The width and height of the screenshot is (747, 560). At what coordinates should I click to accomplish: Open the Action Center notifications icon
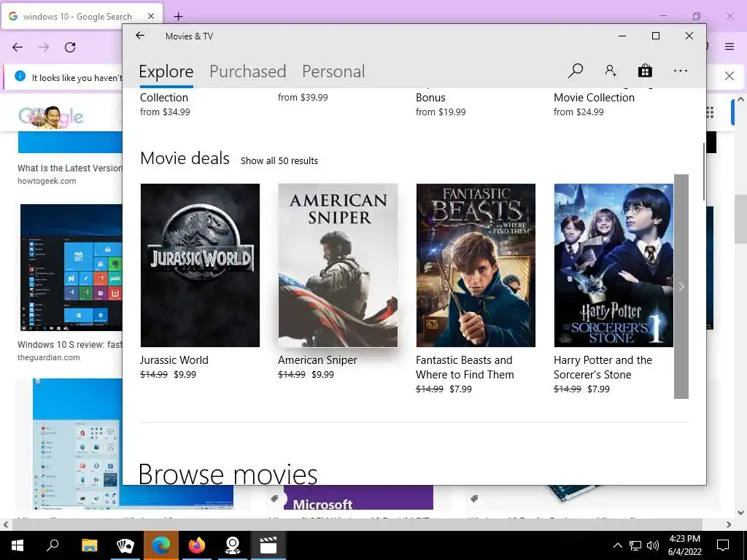click(x=723, y=545)
